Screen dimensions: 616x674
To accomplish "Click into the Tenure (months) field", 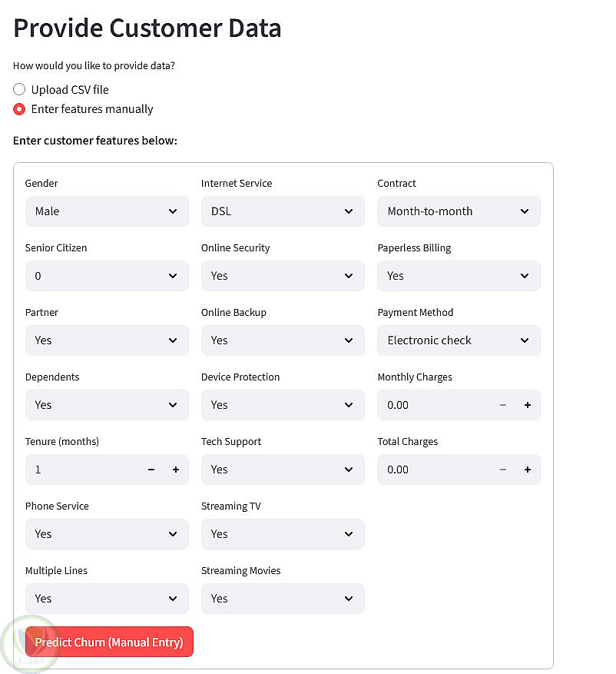I will tap(82, 470).
